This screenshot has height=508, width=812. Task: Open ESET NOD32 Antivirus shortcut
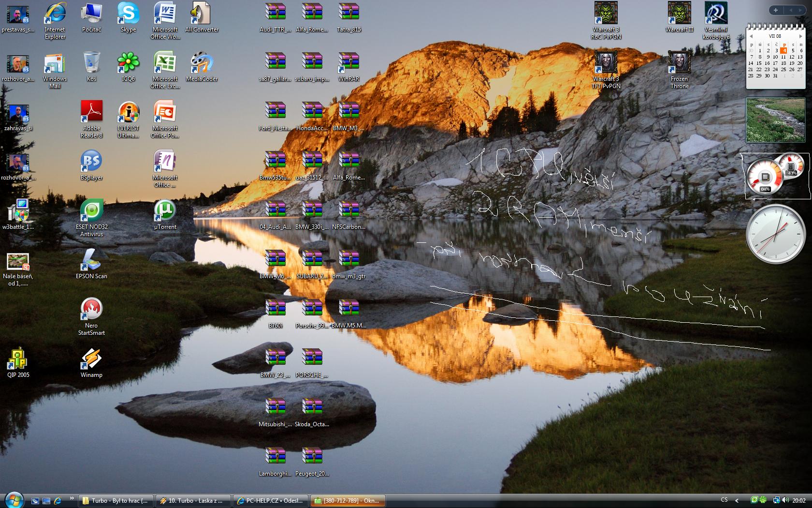pyautogui.click(x=91, y=212)
